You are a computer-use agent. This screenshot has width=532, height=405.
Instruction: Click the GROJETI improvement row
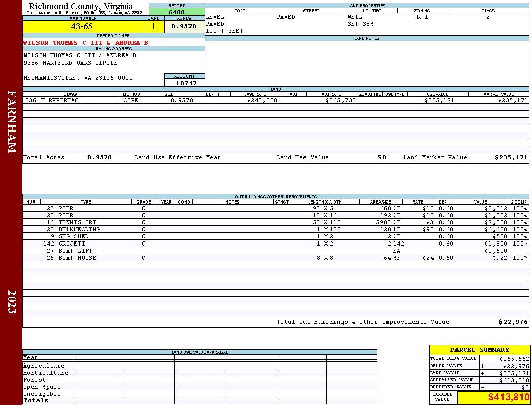pos(276,244)
